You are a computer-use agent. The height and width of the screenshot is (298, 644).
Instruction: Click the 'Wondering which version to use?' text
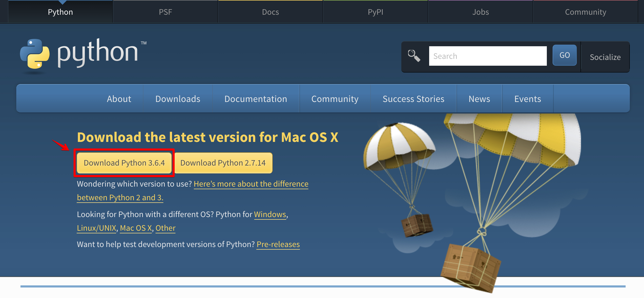click(x=134, y=184)
